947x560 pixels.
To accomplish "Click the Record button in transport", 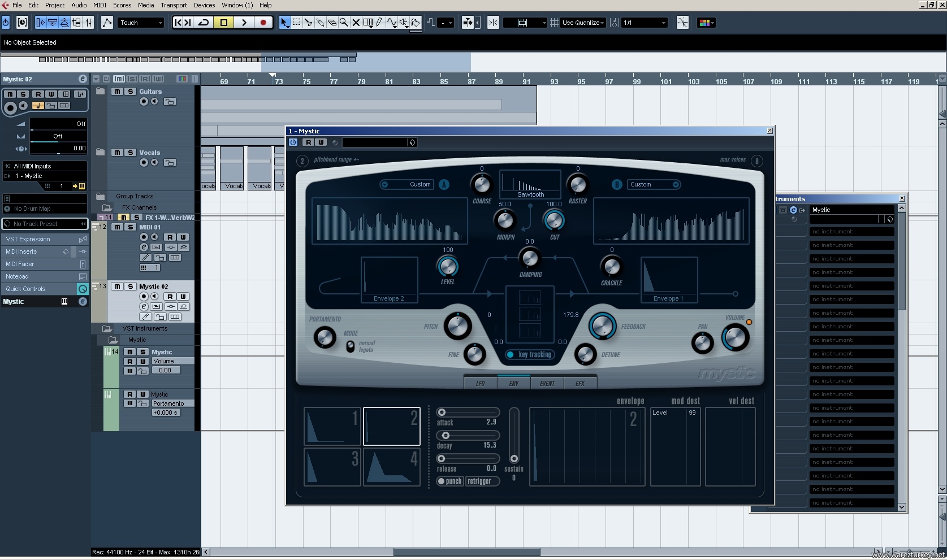I will pyautogui.click(x=263, y=23).
